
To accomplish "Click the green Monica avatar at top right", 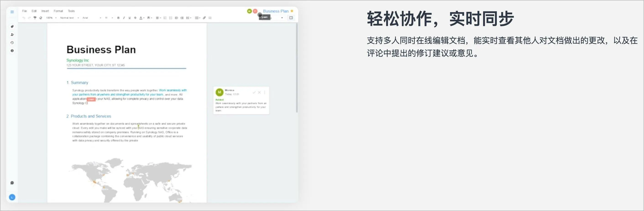I will (x=249, y=11).
